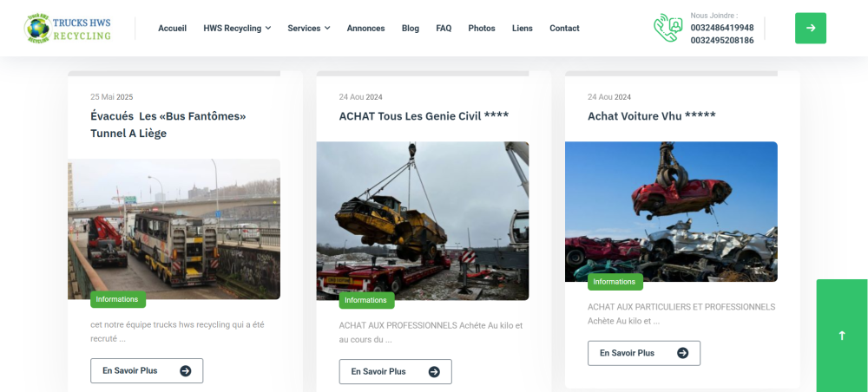This screenshot has height=392, width=868.
Task: Go to Accueil page
Action: pos(172,29)
